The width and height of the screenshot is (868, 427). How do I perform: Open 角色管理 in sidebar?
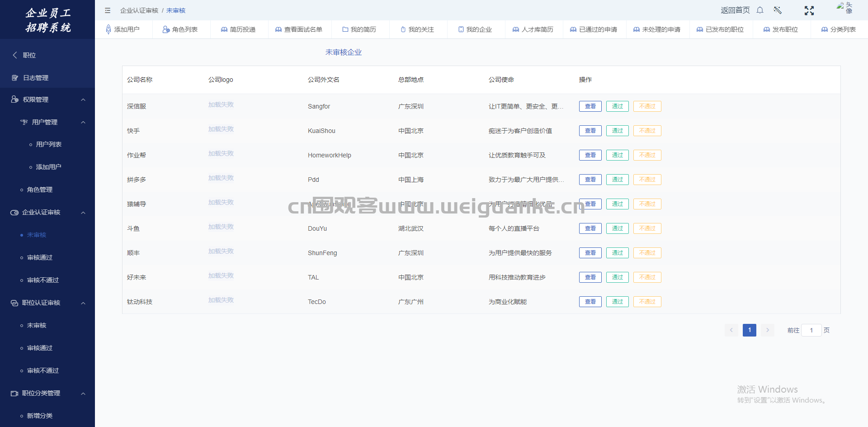tap(40, 190)
